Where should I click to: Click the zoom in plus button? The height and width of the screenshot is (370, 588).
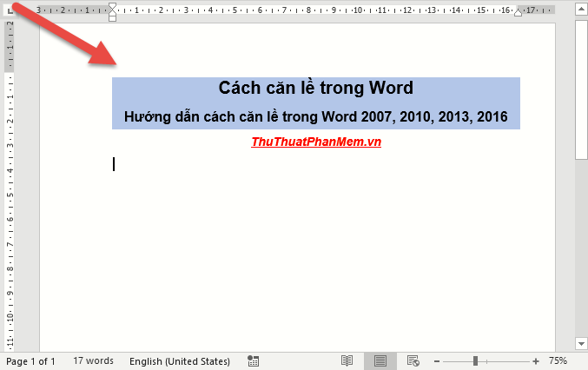point(536,361)
